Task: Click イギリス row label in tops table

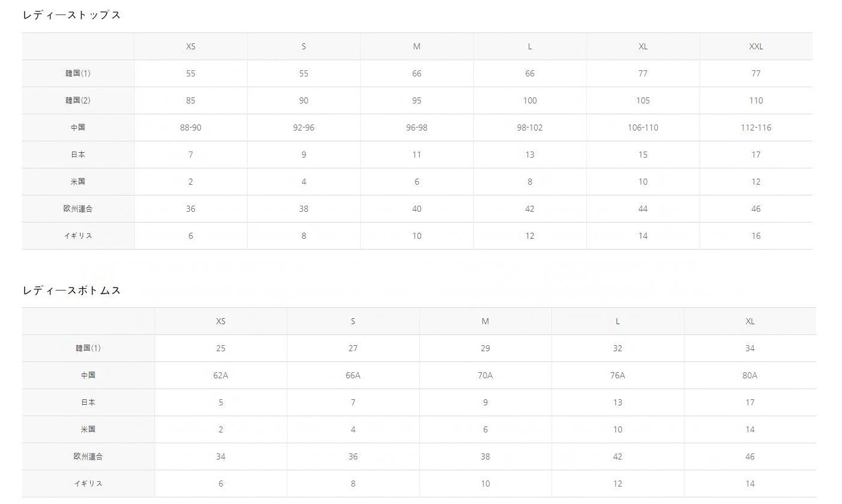Action: 78,236
